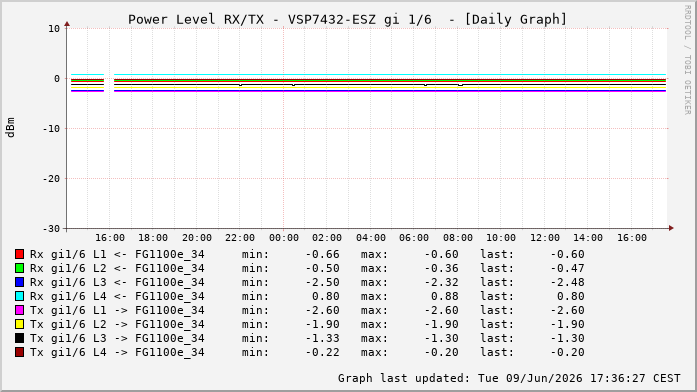Click the Rx L1 min value -0.66
This screenshot has width=697, height=392.
click(322, 254)
